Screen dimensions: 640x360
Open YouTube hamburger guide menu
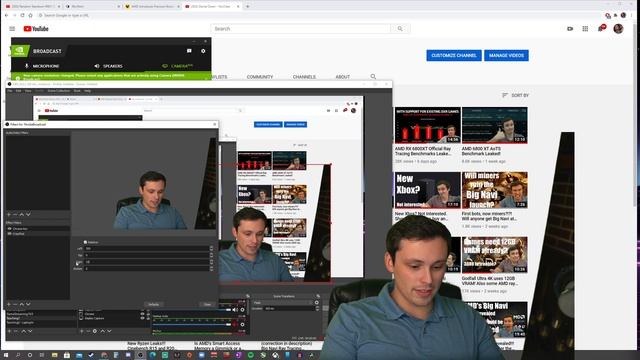click(x=12, y=29)
